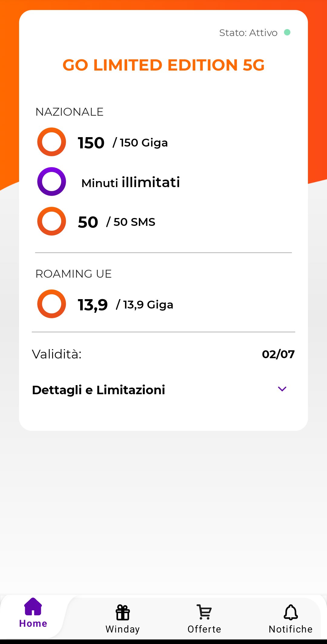Tap the Offerte shopping cart icon
327x644 pixels.
[x=204, y=612]
